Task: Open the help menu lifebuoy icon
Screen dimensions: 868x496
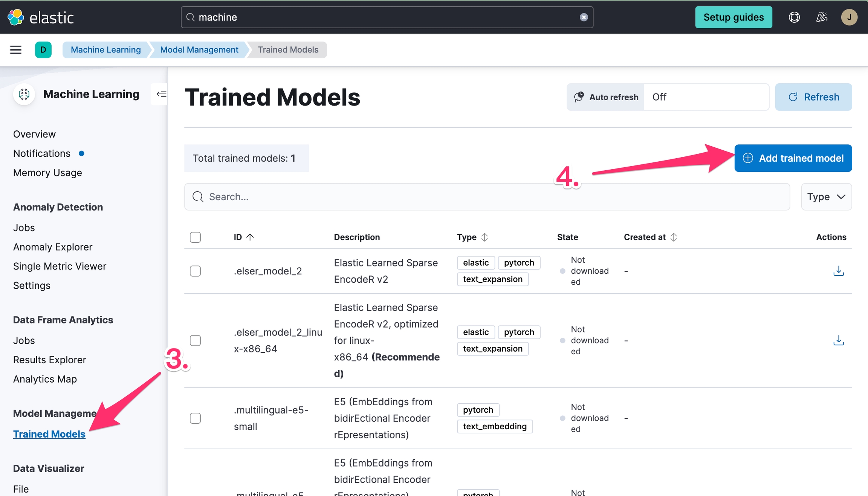Action: 794,17
